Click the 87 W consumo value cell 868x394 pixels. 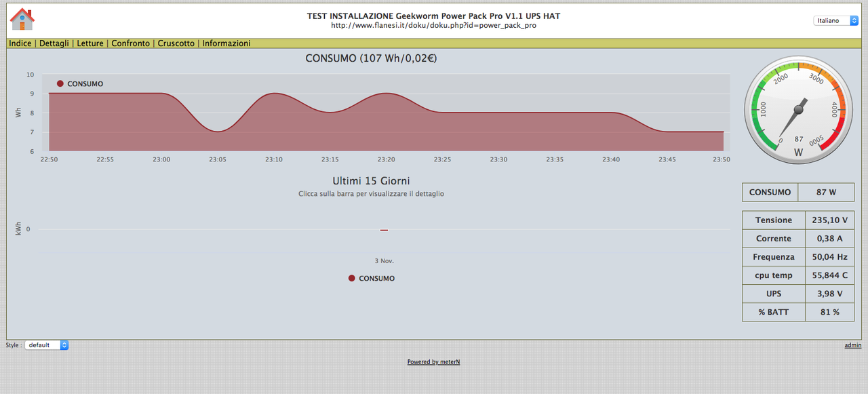tap(826, 193)
